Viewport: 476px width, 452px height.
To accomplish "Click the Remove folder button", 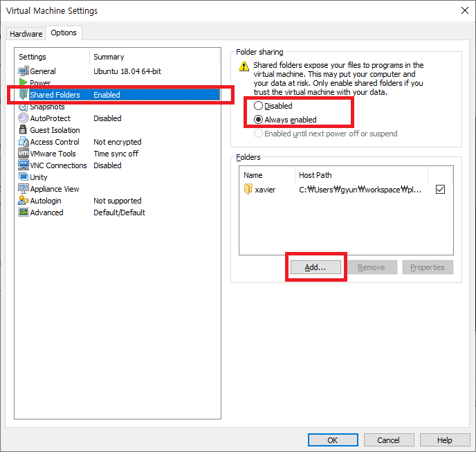I will [x=372, y=267].
